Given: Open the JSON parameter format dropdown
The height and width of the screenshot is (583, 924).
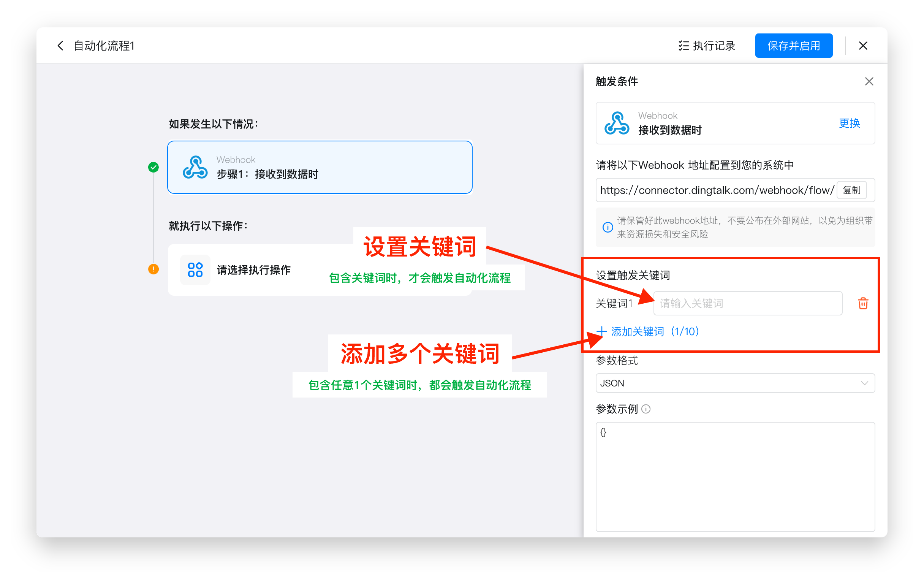Looking at the screenshot, I should coord(735,383).
